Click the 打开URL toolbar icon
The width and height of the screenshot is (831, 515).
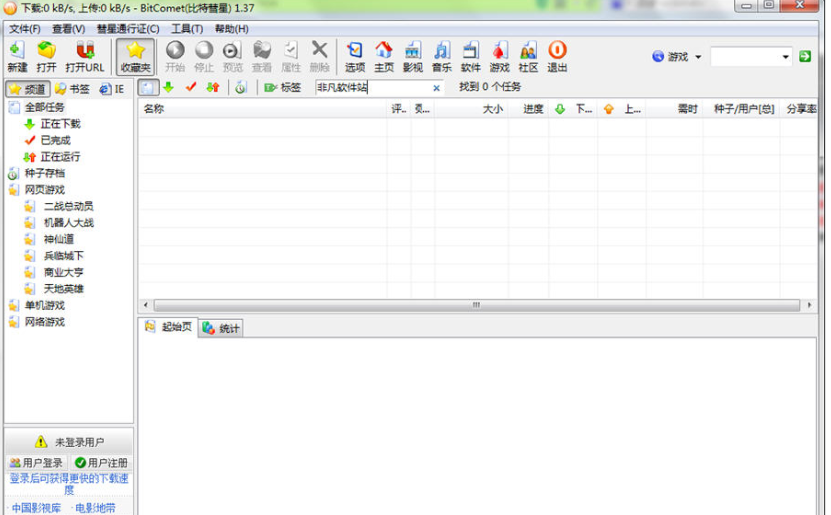tap(85, 57)
